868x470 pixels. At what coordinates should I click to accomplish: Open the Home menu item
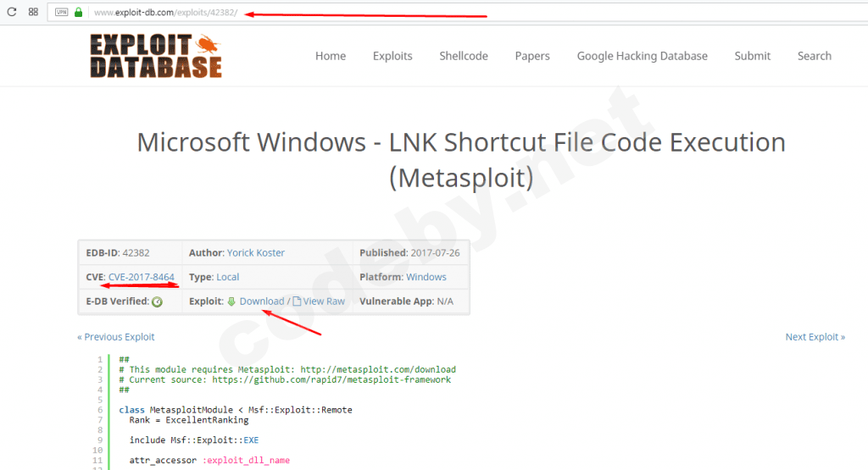(331, 56)
